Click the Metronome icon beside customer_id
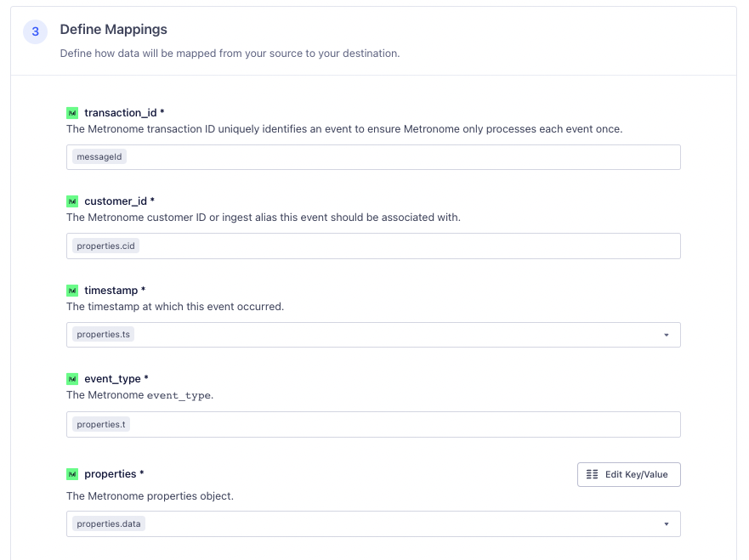 click(72, 201)
